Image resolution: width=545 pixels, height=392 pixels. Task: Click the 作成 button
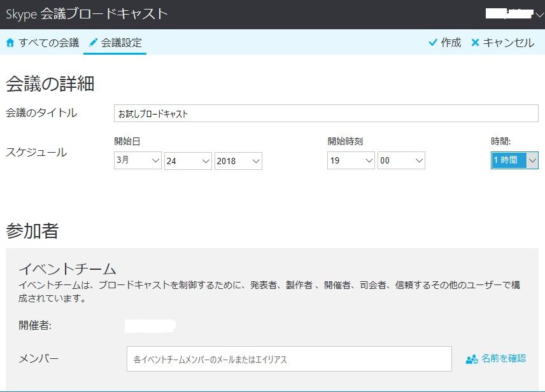tap(445, 43)
